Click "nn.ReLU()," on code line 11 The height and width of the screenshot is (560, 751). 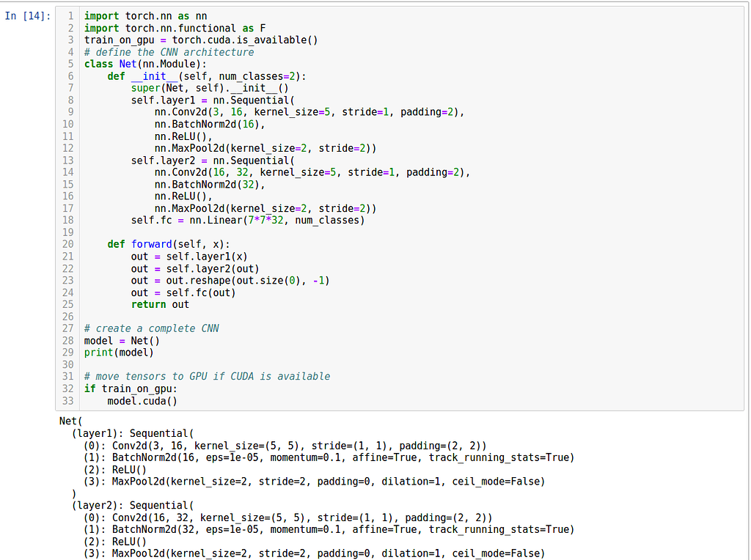[x=183, y=136]
